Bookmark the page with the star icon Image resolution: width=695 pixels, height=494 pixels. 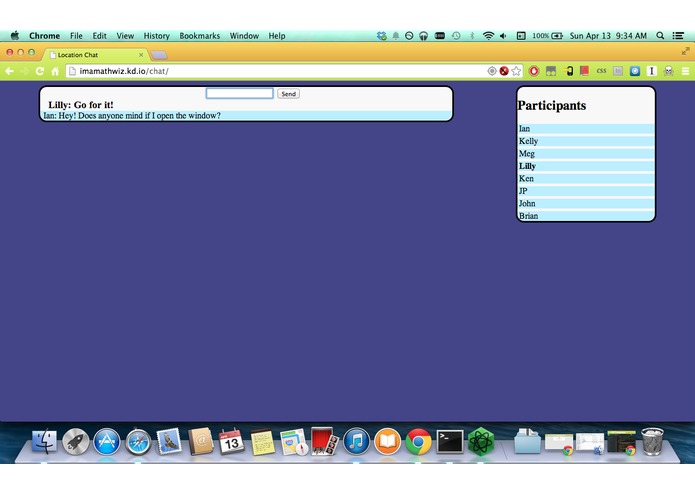point(516,71)
